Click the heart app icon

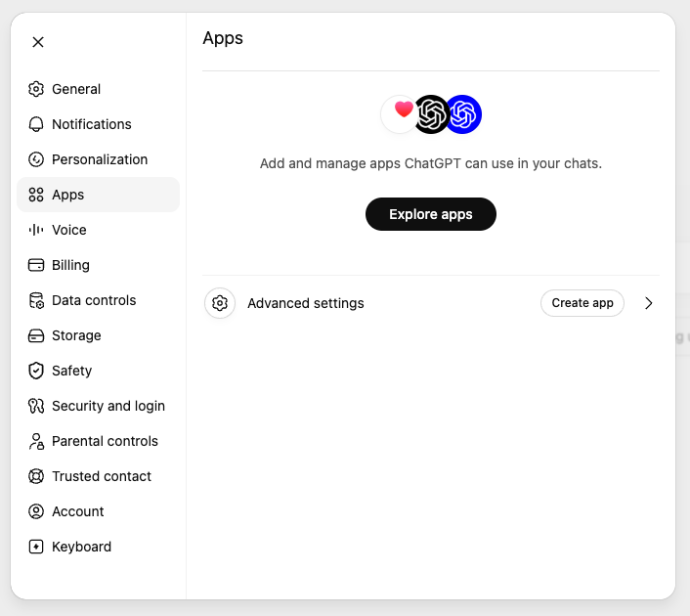pos(399,114)
